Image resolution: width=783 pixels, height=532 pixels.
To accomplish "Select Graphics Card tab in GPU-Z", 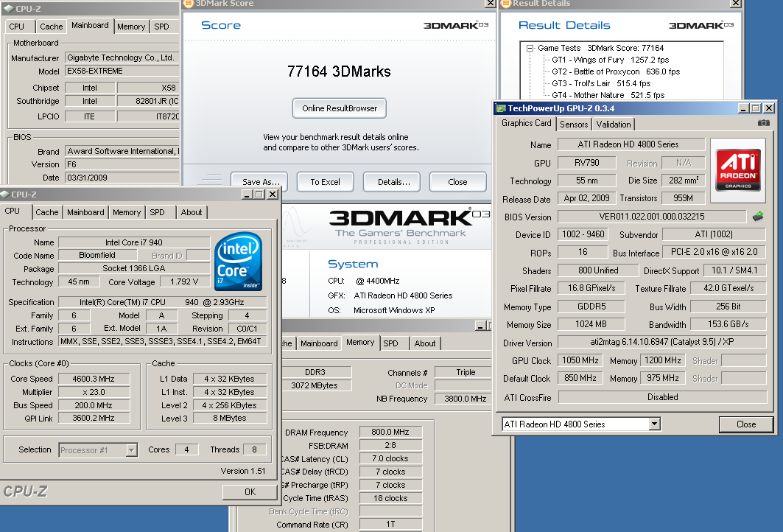I will click(x=527, y=123).
